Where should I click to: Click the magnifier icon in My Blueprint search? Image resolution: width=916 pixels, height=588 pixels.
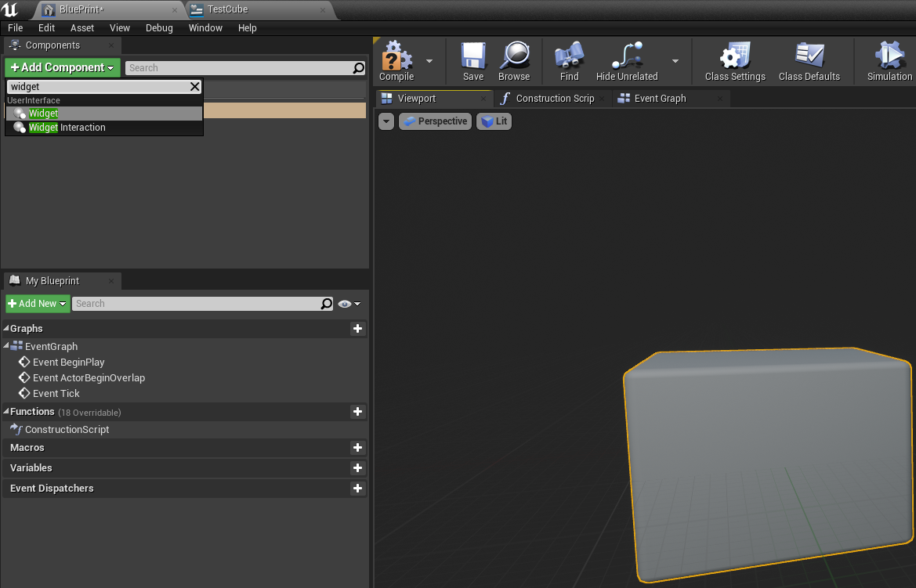(x=327, y=304)
